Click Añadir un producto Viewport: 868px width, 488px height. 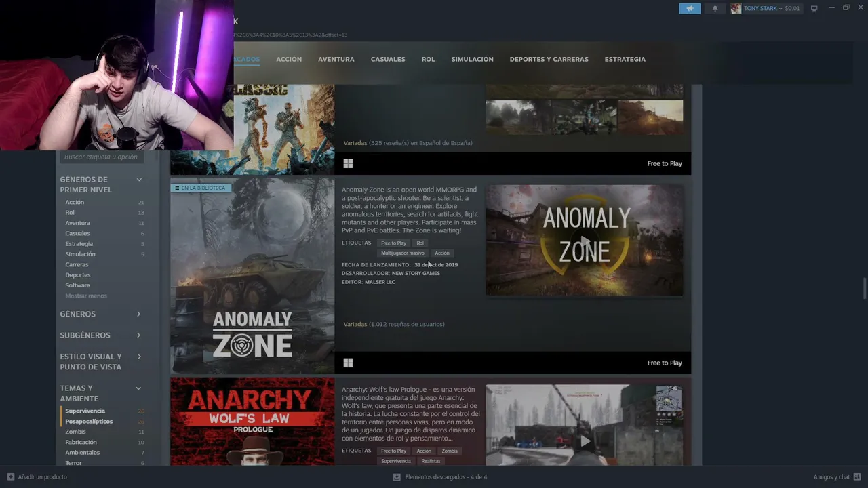(42, 476)
